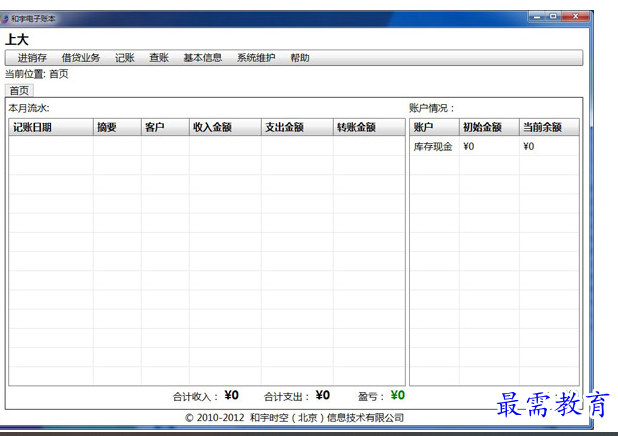Open the 查账 menu
Viewport: 618px width, 436px height.
(x=159, y=58)
